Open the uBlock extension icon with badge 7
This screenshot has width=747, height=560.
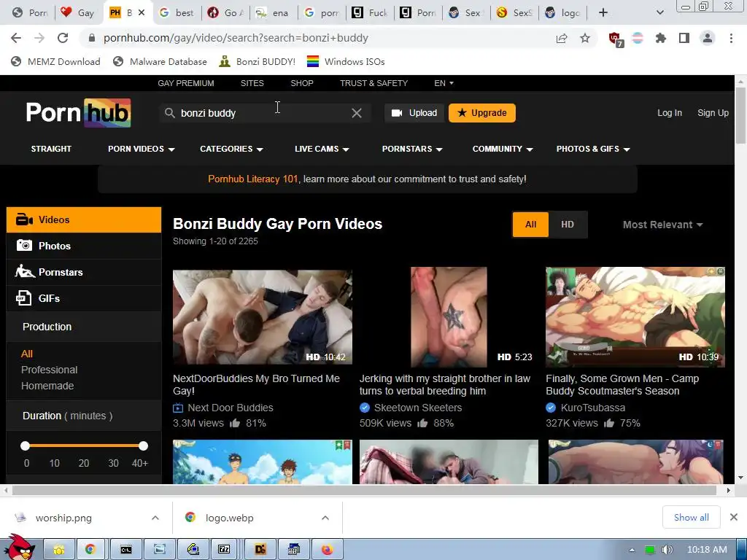pyautogui.click(x=616, y=39)
